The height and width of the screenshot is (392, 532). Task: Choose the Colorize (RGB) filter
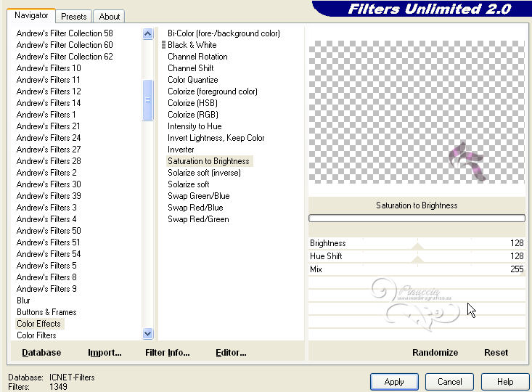[x=193, y=115]
